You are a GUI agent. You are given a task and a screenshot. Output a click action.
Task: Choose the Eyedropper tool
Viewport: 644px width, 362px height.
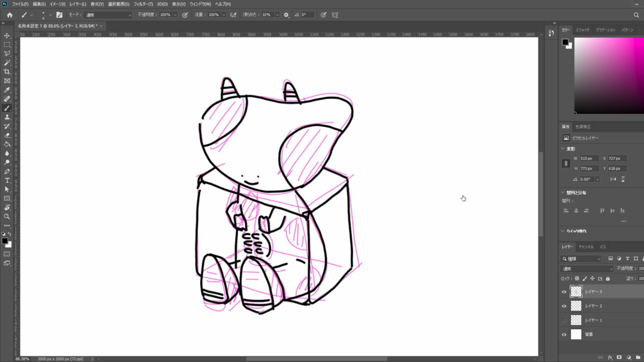click(7, 90)
